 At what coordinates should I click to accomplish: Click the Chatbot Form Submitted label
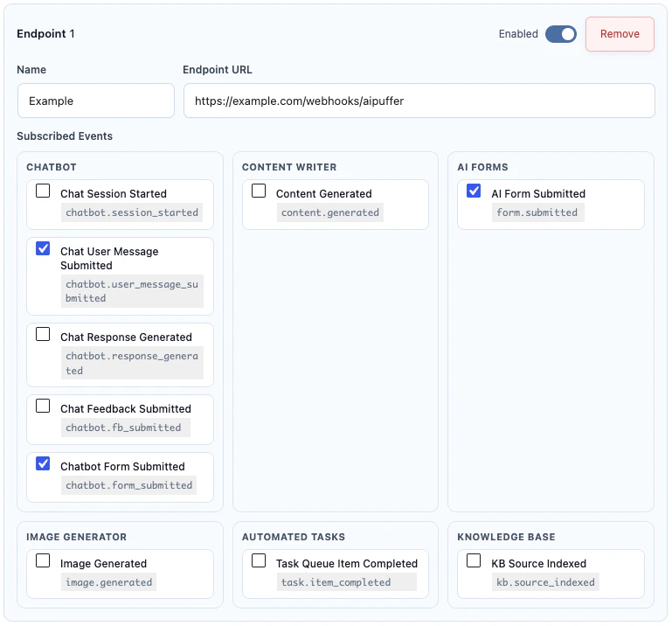tap(122, 467)
